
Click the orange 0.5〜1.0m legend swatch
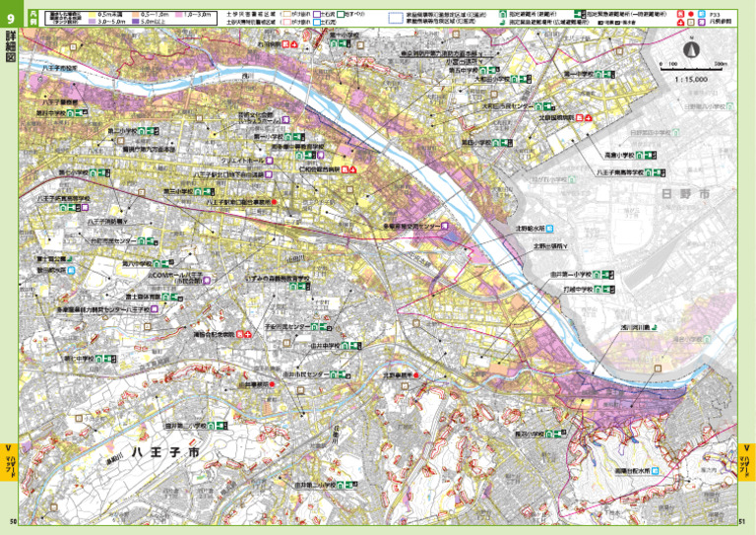(x=136, y=15)
